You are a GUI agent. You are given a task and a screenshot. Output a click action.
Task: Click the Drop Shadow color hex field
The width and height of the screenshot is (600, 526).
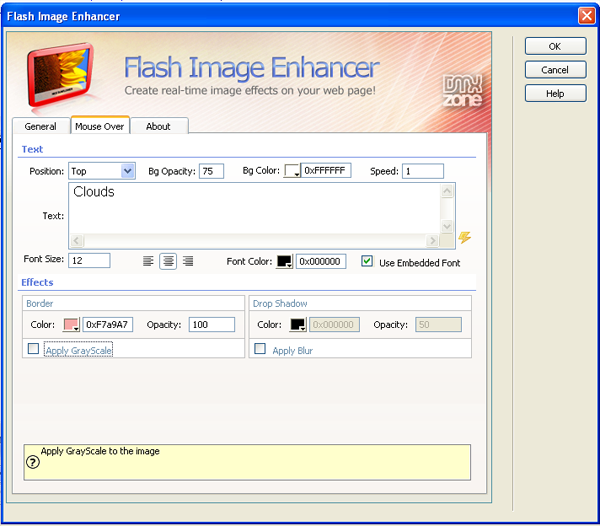[x=334, y=325]
